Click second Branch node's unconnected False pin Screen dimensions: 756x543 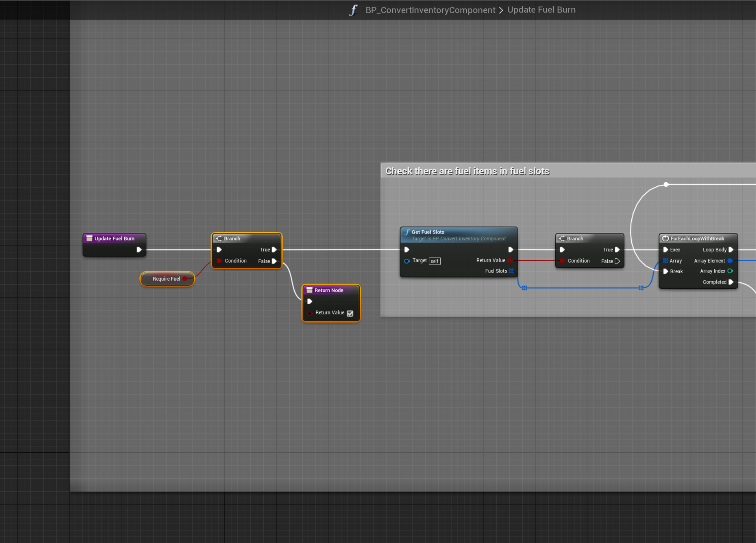pyautogui.click(x=617, y=261)
